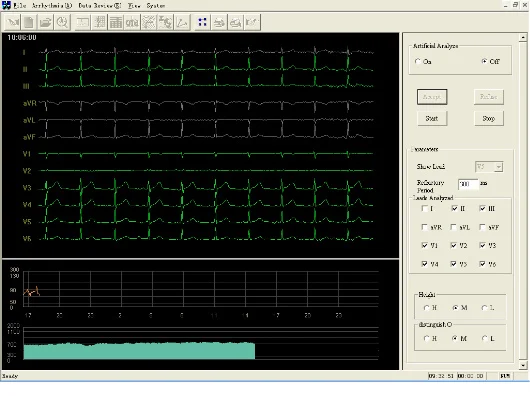Check the aVL lead checkbox

(x=454, y=227)
